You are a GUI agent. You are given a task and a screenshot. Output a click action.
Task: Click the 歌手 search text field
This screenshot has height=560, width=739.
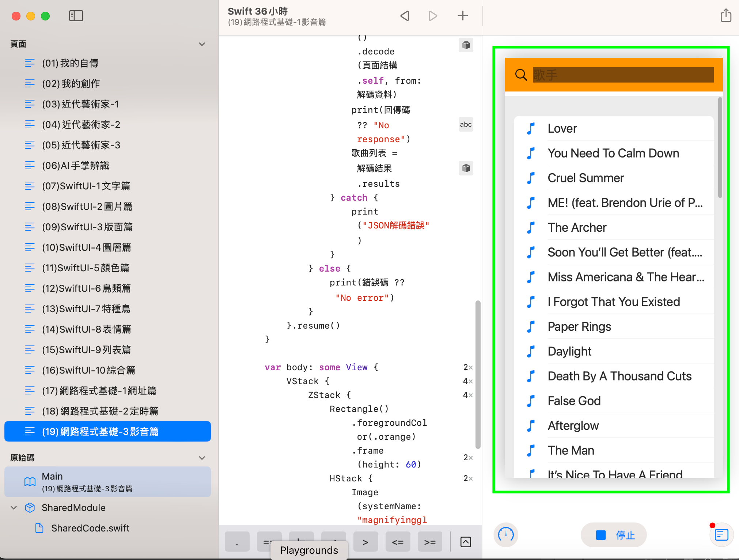pos(623,75)
